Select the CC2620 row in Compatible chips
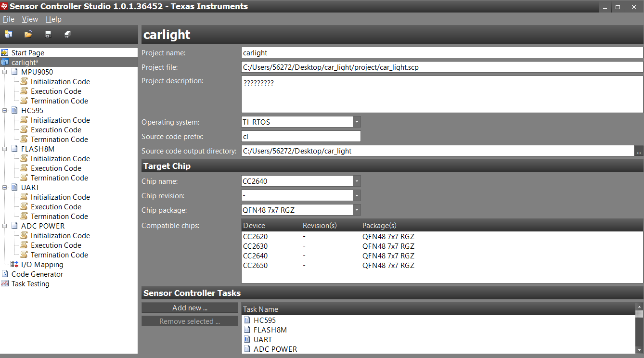The image size is (644, 358). click(442, 236)
